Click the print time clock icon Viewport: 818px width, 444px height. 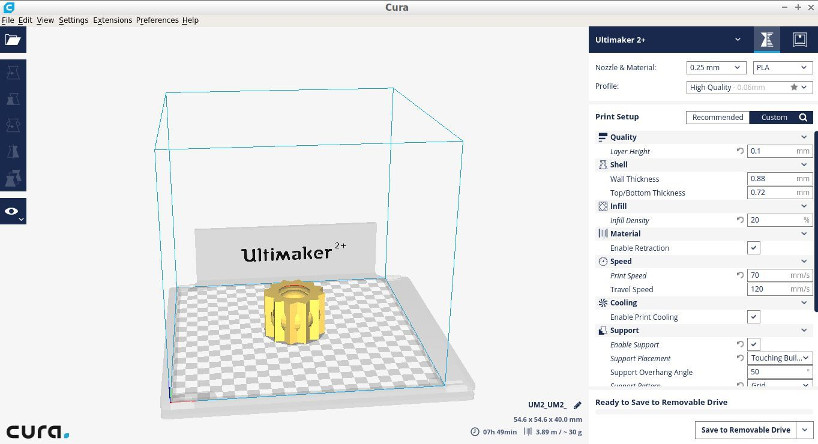(475, 432)
